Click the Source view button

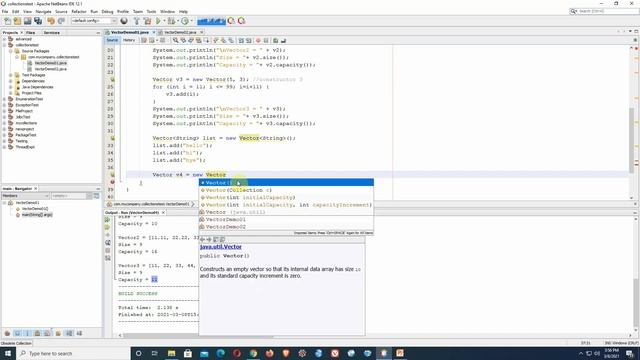(x=112, y=40)
